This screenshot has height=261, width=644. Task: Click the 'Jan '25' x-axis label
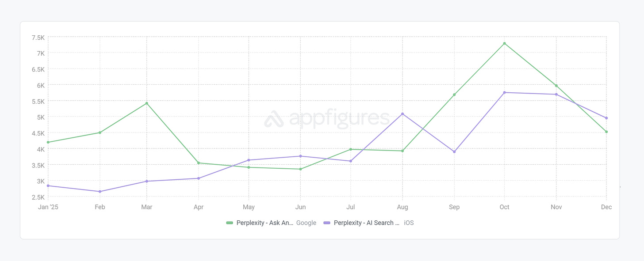[48, 207]
